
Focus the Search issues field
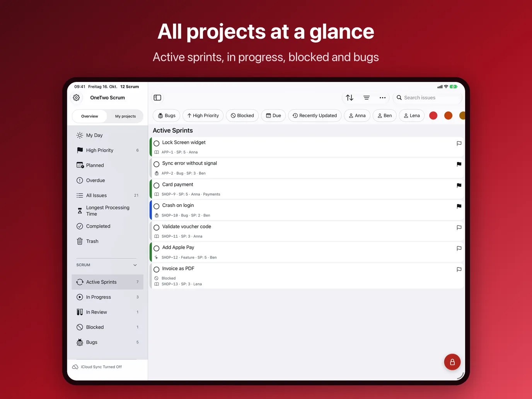428,98
